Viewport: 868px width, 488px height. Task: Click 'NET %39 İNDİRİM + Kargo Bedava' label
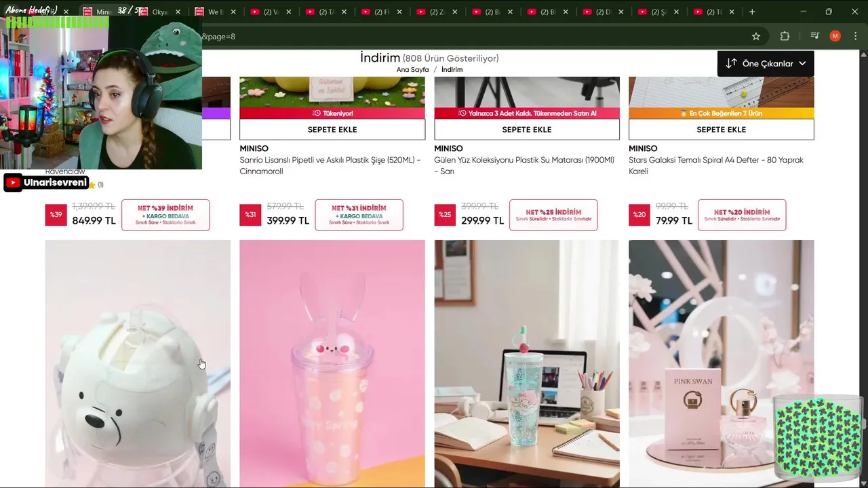pyautogui.click(x=165, y=215)
